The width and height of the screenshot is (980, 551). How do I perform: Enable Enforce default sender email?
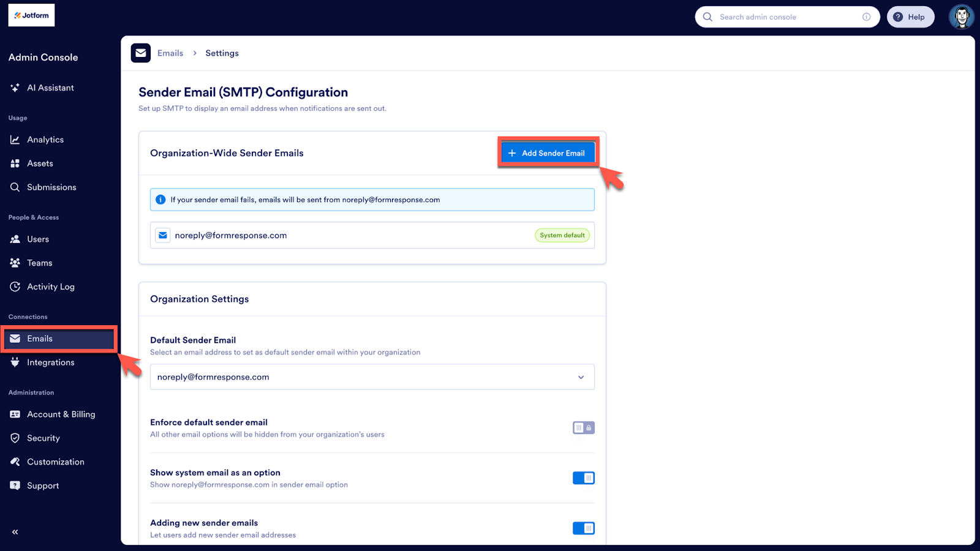(x=582, y=427)
